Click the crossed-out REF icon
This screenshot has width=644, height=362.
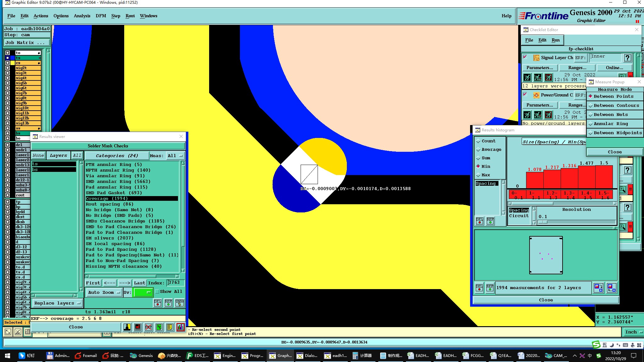(x=148, y=327)
